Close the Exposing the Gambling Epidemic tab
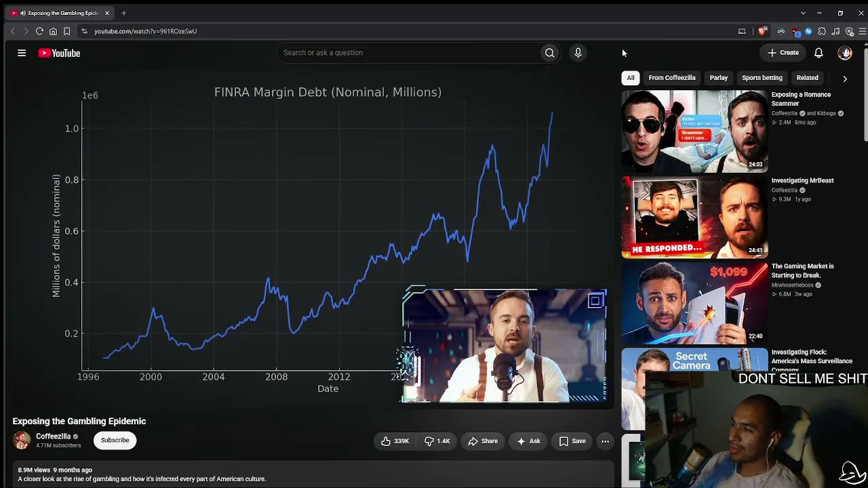This screenshot has width=868, height=488. coord(106,13)
